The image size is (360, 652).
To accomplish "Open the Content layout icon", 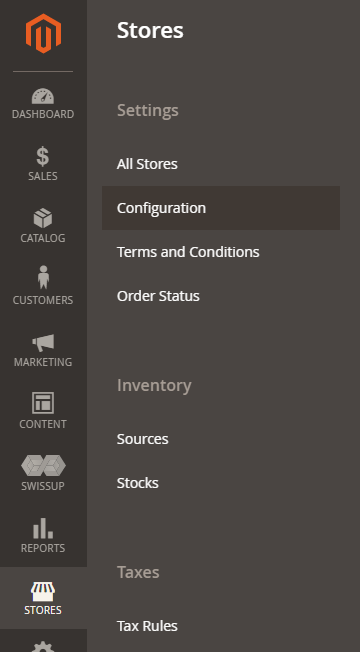I will tap(43, 403).
